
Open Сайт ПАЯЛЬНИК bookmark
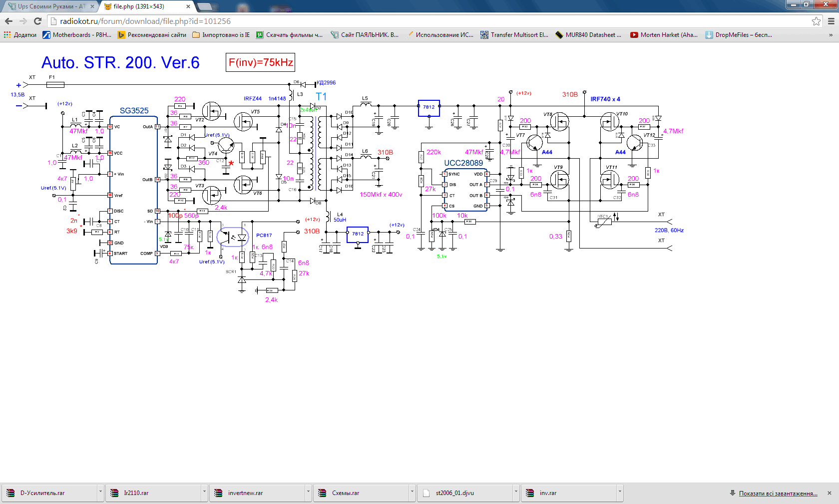365,35
